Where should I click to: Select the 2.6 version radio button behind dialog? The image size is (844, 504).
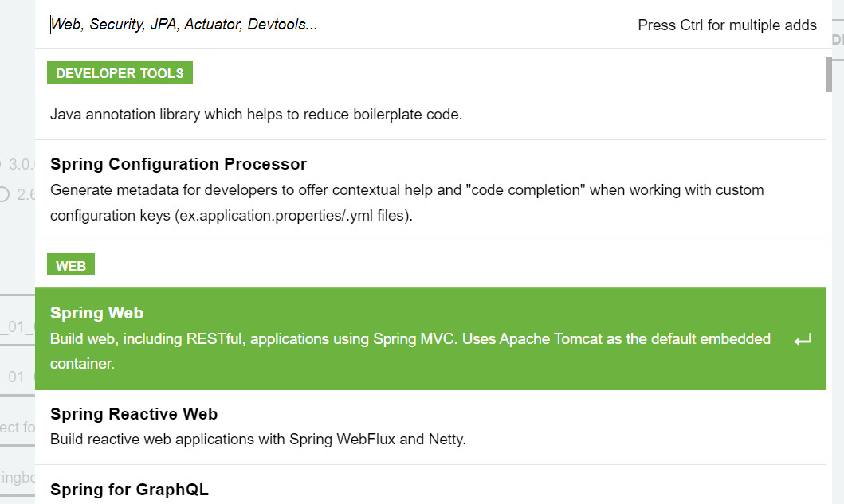(x=4, y=194)
